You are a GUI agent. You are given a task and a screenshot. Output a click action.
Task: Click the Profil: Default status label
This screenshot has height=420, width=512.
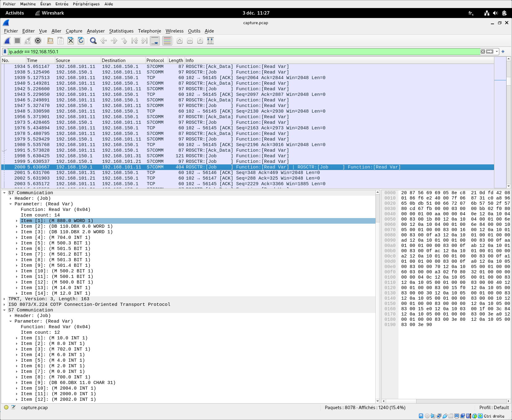(x=494, y=407)
